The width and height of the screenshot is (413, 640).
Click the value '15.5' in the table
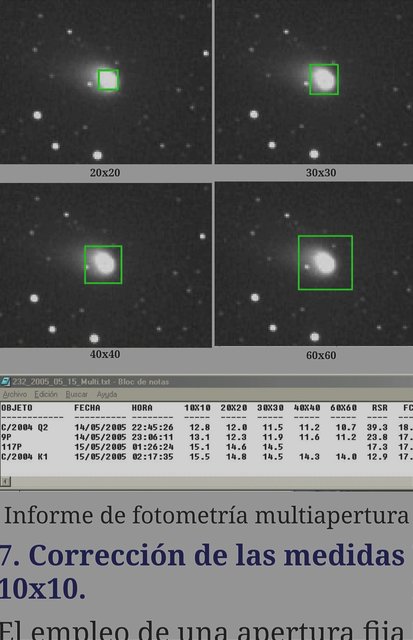point(200,457)
